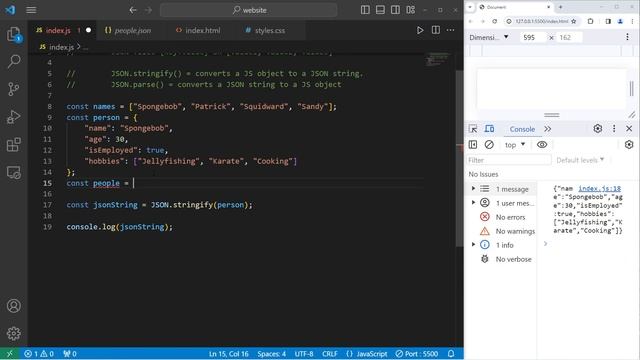Screen dimensions: 640x360
Task: Open the index.js:18 source link
Action: [600, 188]
